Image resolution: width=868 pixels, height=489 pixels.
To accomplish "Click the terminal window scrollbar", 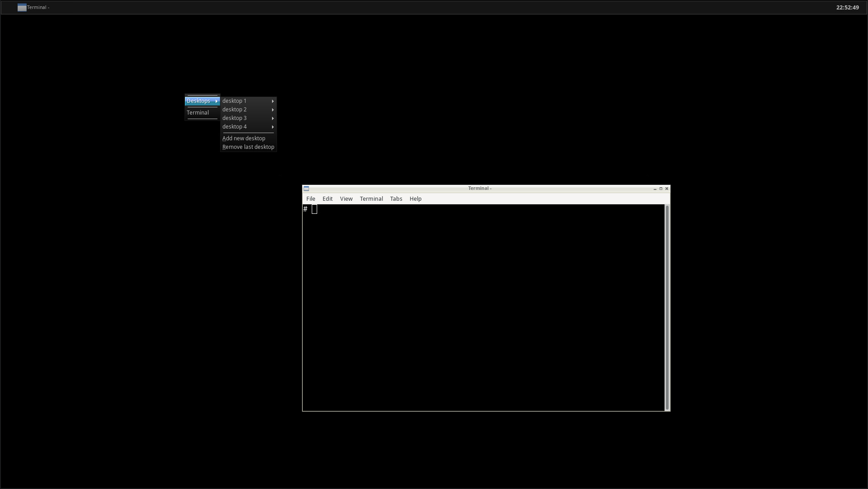I will pos(666,307).
